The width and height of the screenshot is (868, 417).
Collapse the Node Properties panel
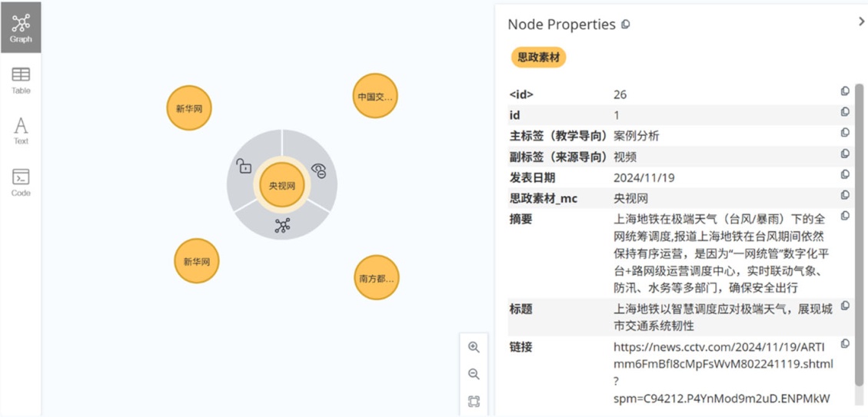tap(861, 22)
